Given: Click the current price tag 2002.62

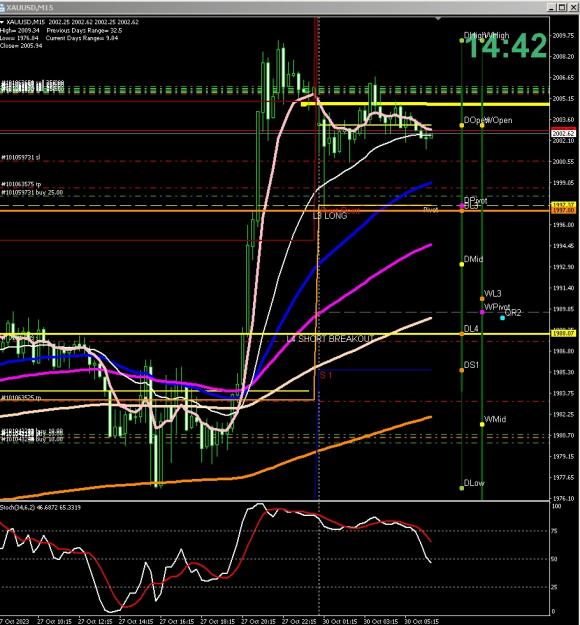Looking at the screenshot, I should tap(563, 134).
